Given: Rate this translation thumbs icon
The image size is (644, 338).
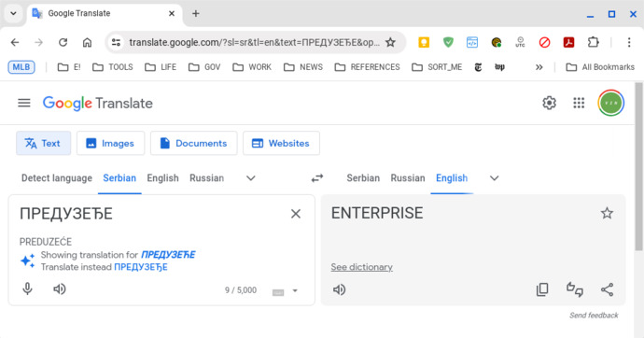Looking at the screenshot, I should click(575, 289).
